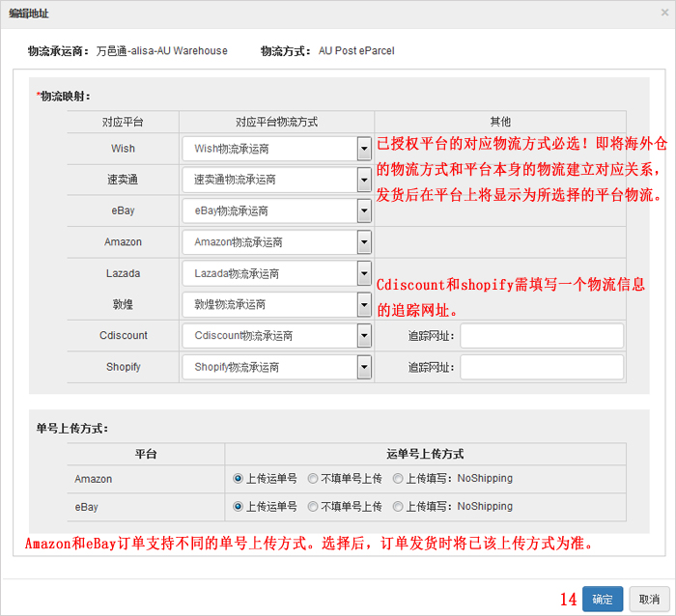
Task: Open the Wish物流承运商 dropdown
Action: click(x=276, y=149)
